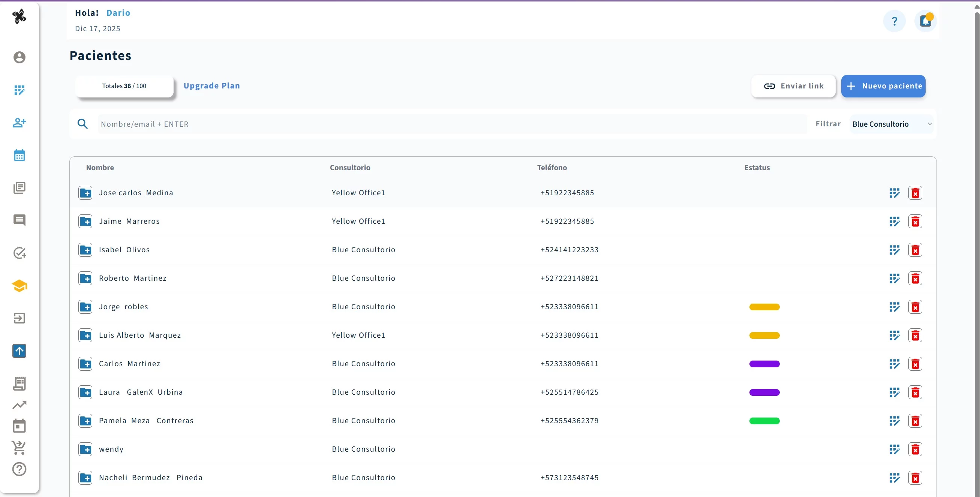The height and width of the screenshot is (497, 980).
Task: Click the Nuevo paciente button
Action: (883, 86)
